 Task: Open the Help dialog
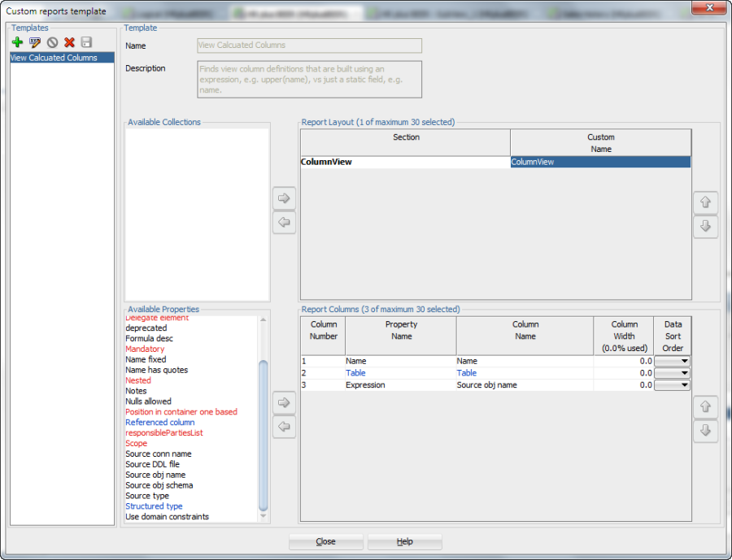(404, 541)
